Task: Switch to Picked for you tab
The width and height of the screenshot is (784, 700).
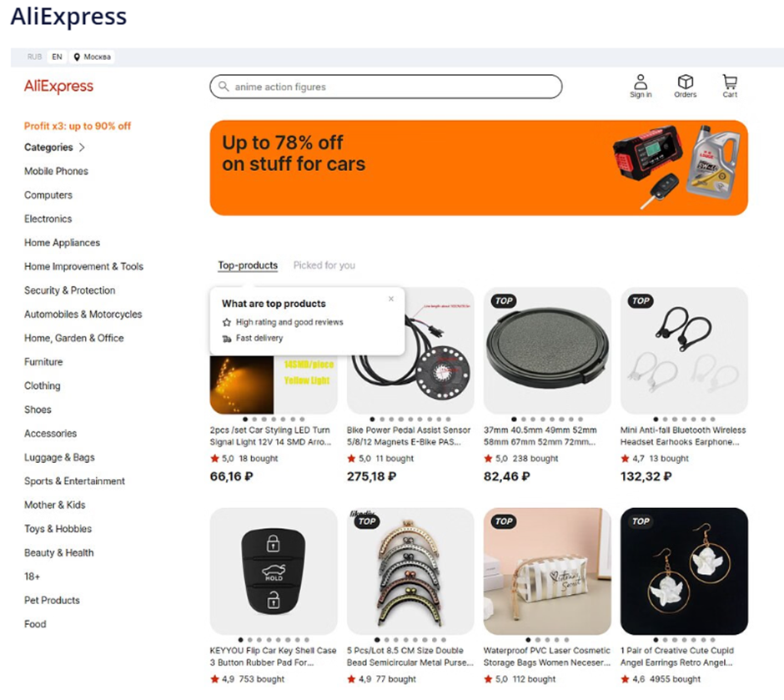Action: [x=324, y=265]
